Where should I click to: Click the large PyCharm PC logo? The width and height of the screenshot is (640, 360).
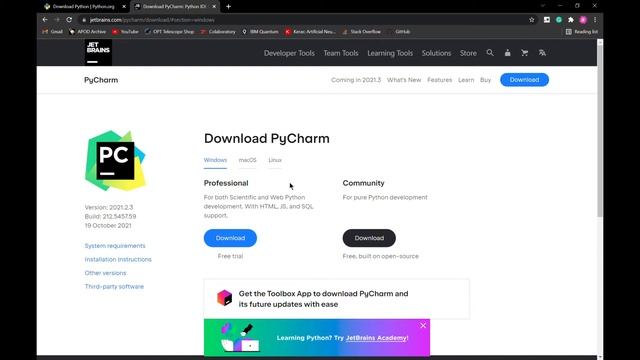click(x=115, y=160)
